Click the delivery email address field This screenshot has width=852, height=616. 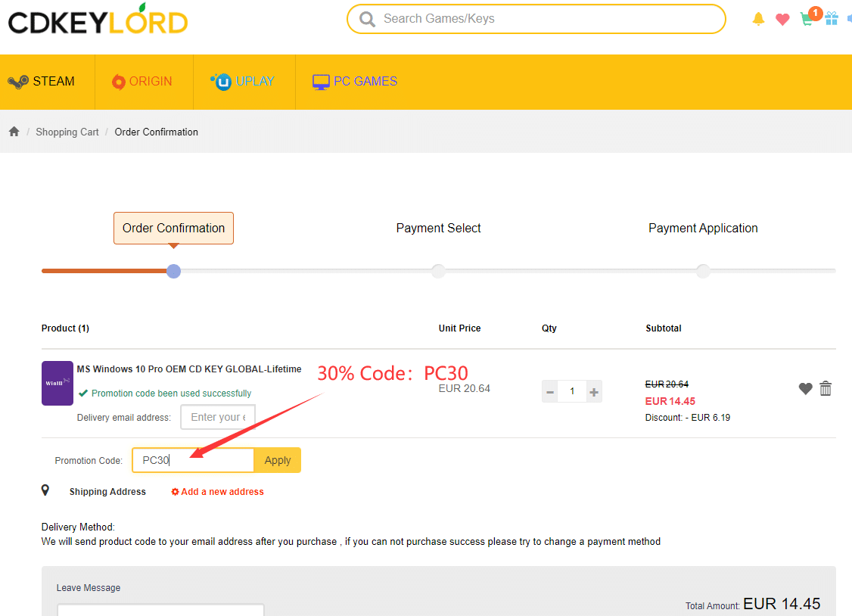(x=217, y=417)
